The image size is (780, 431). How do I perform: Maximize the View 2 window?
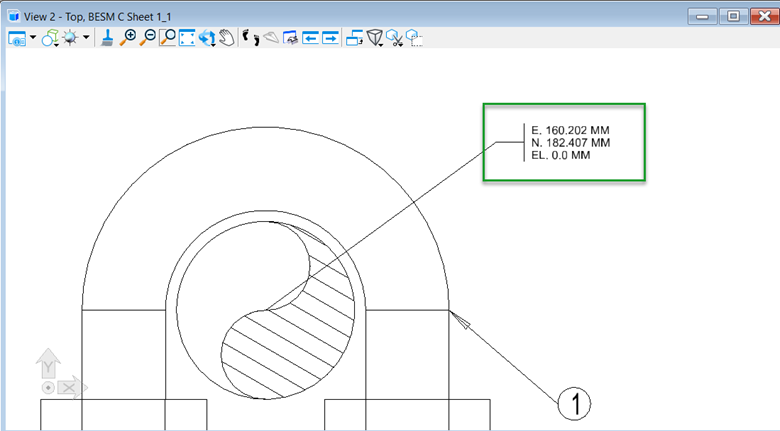[733, 16]
